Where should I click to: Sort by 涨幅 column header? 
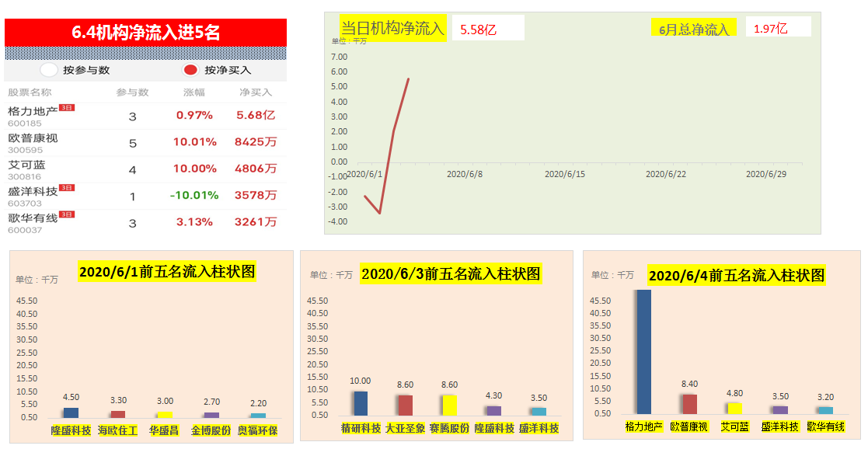[x=194, y=92]
